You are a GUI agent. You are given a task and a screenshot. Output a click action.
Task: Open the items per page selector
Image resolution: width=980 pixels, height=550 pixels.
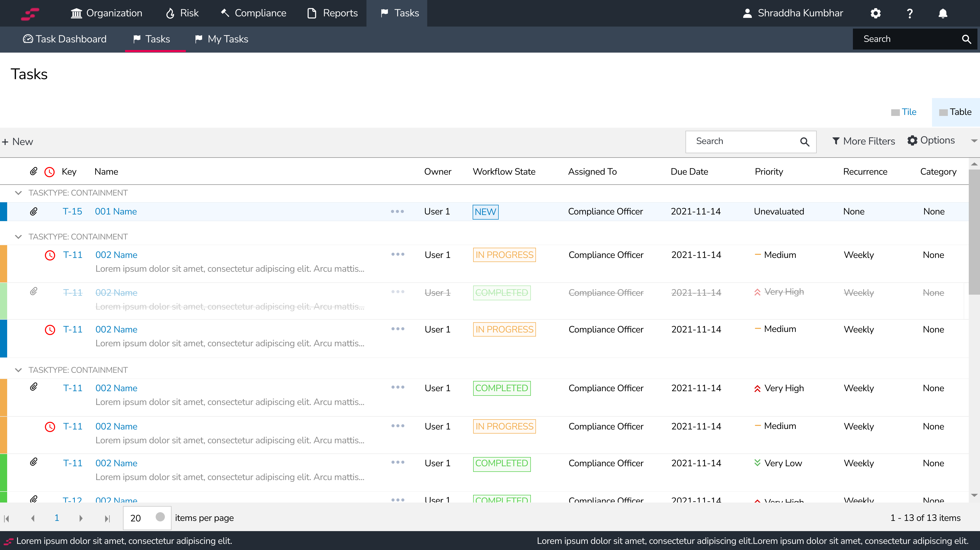point(147,518)
